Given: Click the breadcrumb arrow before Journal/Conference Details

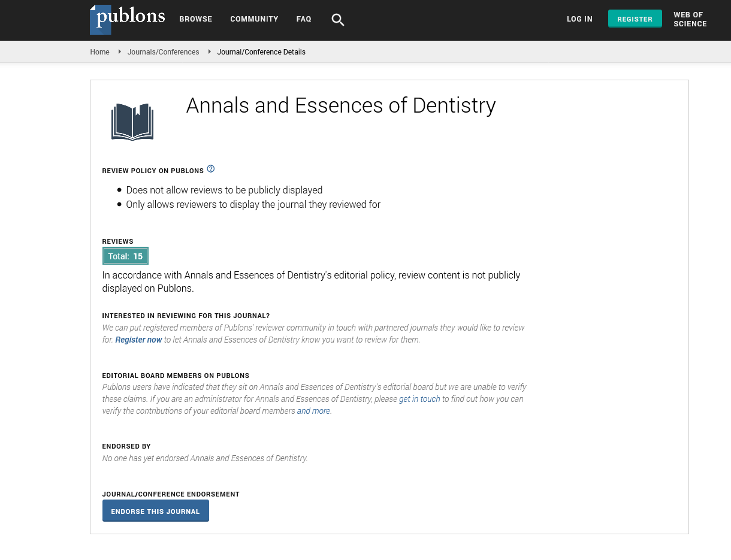Looking at the screenshot, I should pos(209,52).
